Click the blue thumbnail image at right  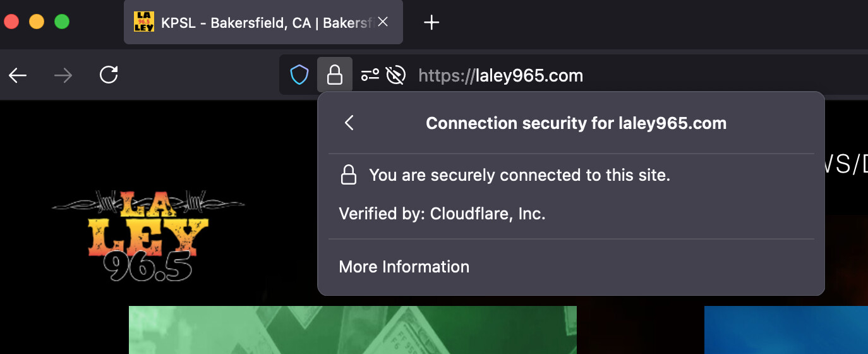pos(786,330)
